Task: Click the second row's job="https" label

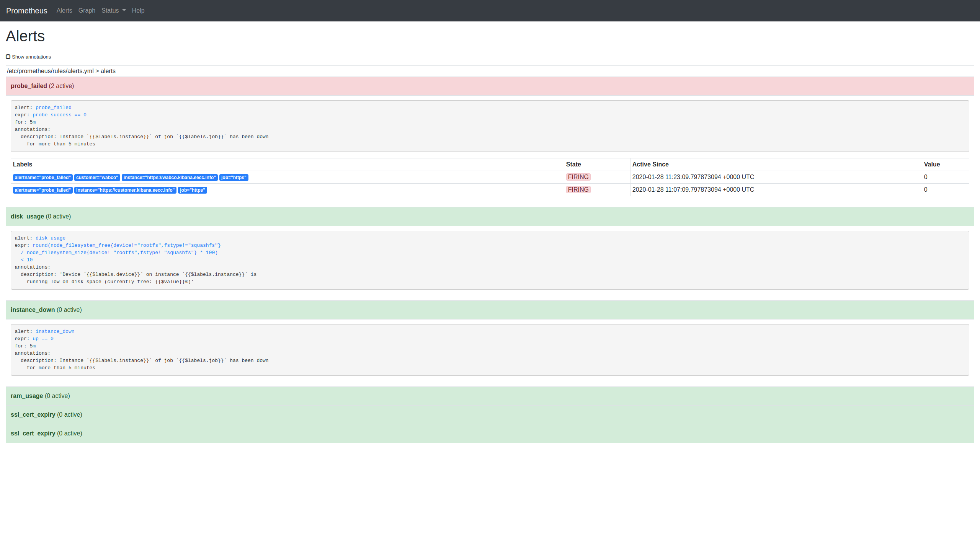Action: (192, 190)
